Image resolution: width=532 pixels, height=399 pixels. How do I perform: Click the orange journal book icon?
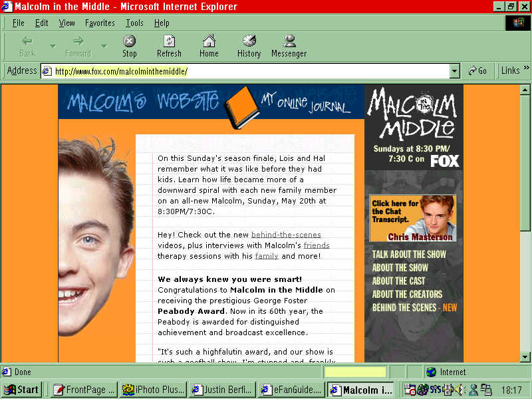pos(242,107)
